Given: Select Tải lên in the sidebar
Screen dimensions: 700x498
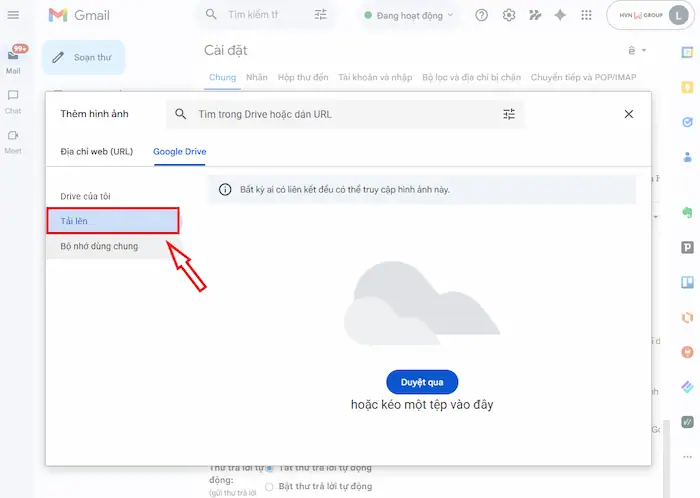Looking at the screenshot, I should pyautogui.click(x=112, y=220).
